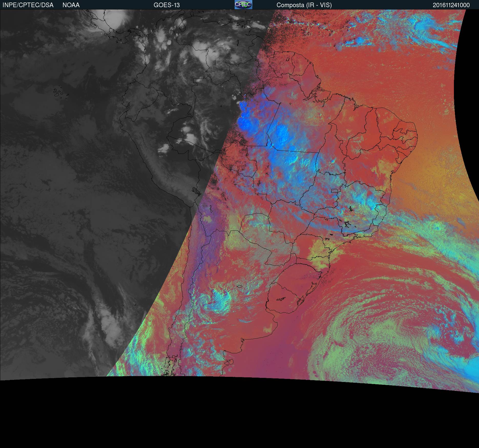Click the 201611241000 timestamp
The height and width of the screenshot is (448, 479).
(x=451, y=5)
